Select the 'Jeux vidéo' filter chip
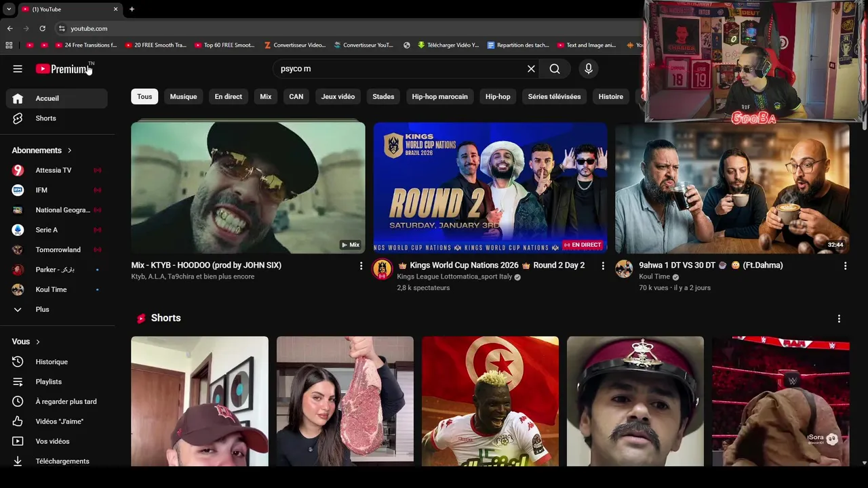 pos(338,96)
